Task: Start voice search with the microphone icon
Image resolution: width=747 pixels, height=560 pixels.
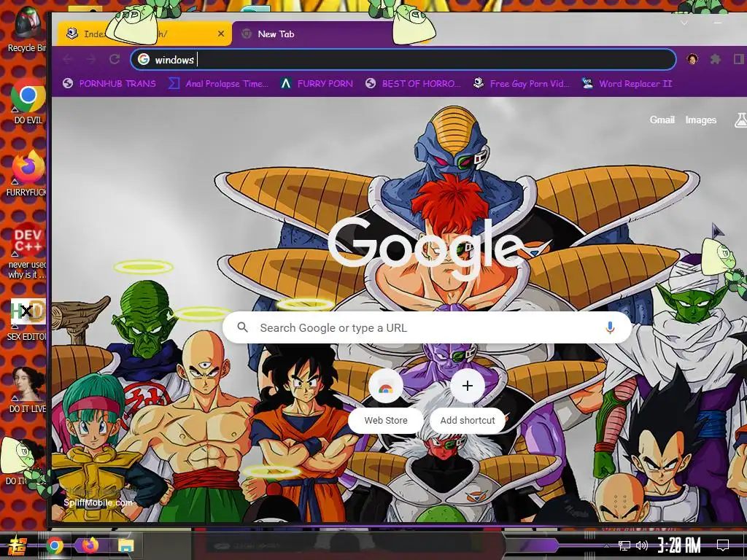Action: [x=610, y=327]
